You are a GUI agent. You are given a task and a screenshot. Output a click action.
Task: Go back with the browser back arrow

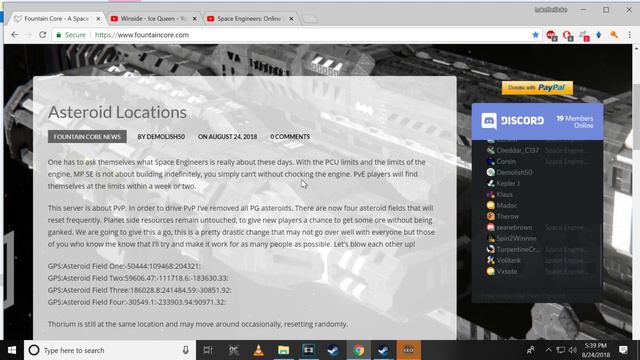15,35
